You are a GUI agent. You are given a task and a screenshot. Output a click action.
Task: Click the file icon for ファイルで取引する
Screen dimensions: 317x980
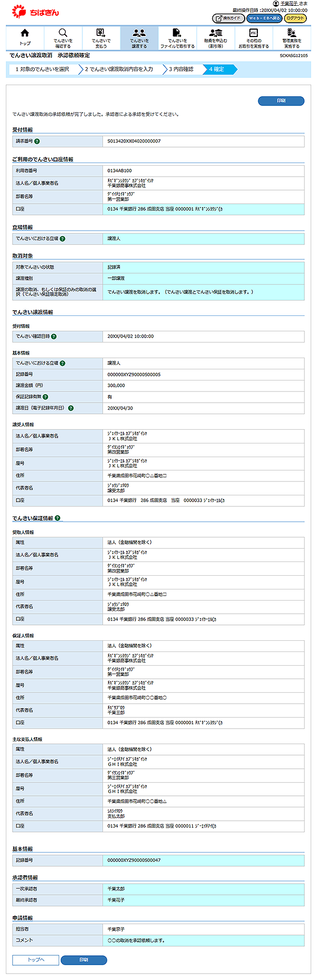[x=177, y=33]
